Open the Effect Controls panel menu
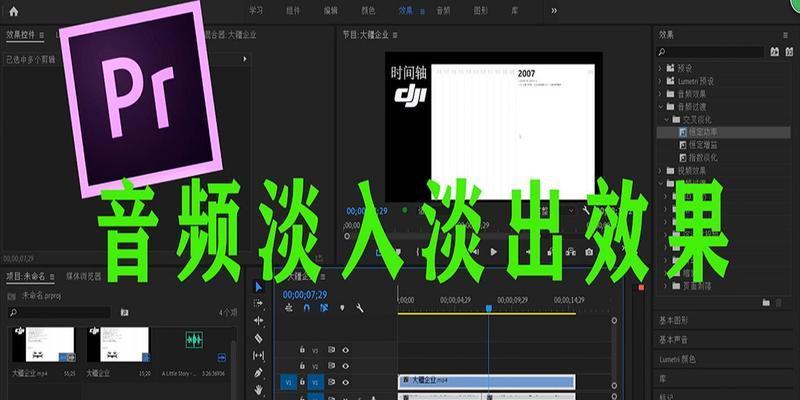The image size is (800, 400). point(41,35)
